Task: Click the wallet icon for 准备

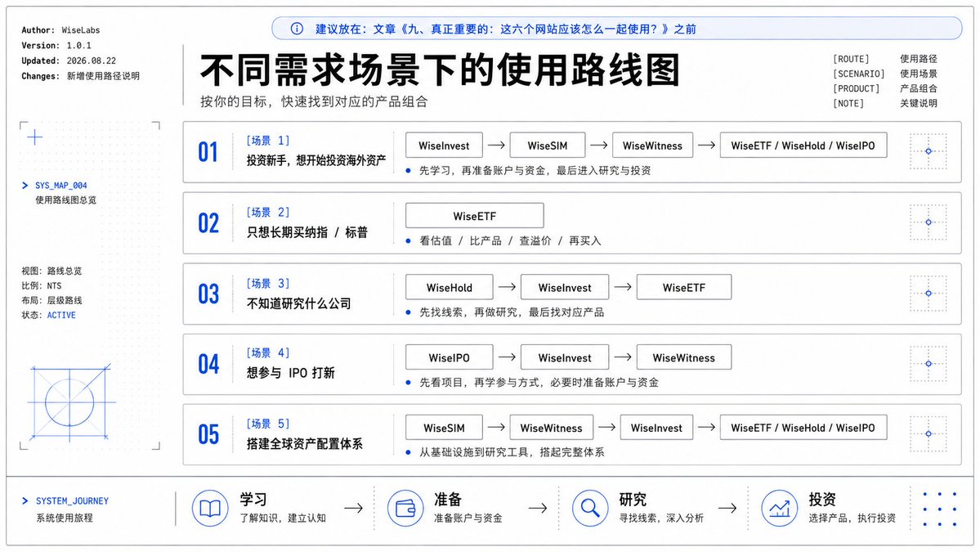Action: point(405,508)
